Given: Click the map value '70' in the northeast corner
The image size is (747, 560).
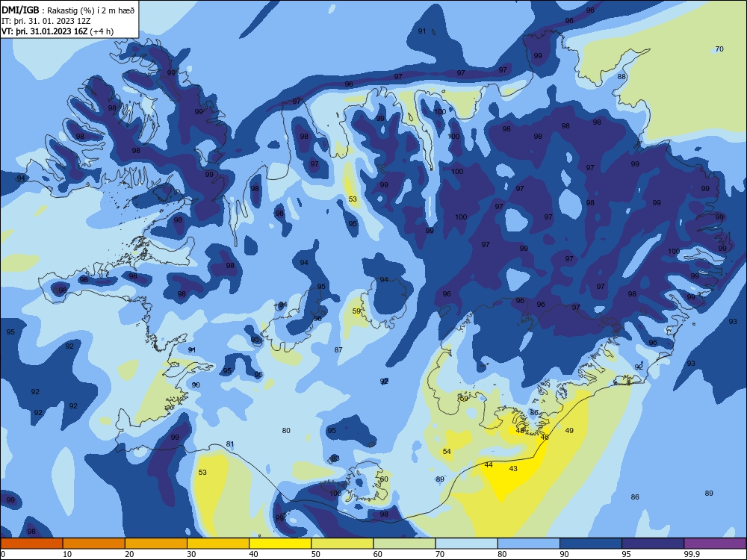Looking at the screenshot, I should pyautogui.click(x=719, y=49).
